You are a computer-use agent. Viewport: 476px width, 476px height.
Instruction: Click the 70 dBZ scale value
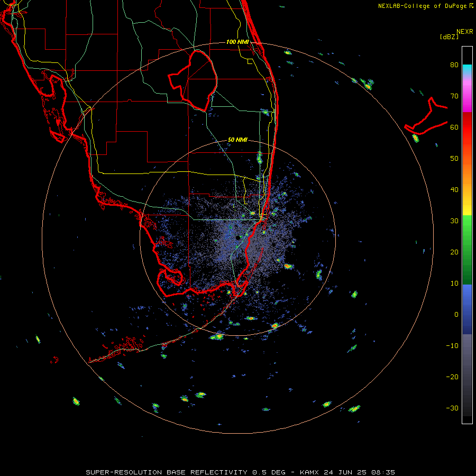click(454, 96)
